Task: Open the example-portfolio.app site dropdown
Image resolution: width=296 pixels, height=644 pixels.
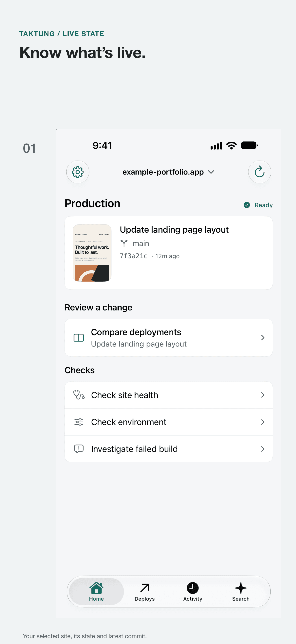Action: [168, 172]
